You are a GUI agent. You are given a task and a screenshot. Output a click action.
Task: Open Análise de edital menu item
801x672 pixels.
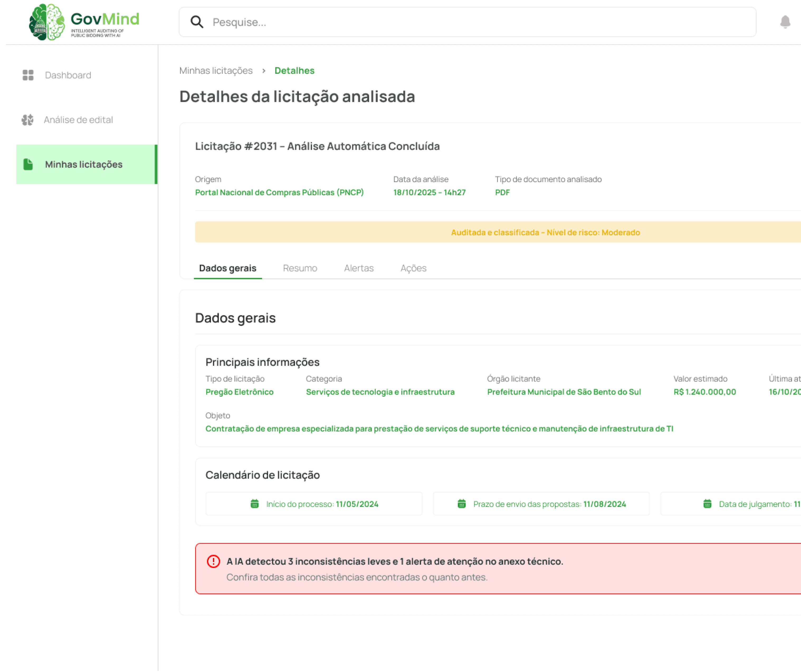[78, 120]
